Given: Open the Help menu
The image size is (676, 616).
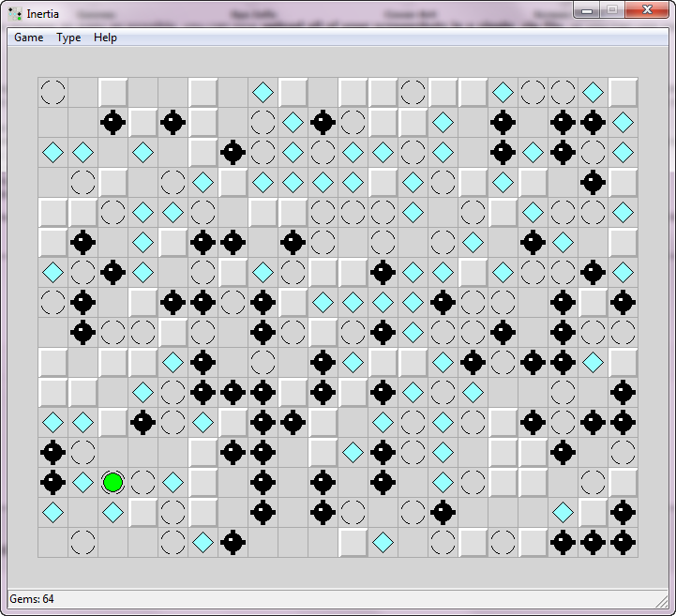Looking at the screenshot, I should click(x=105, y=38).
